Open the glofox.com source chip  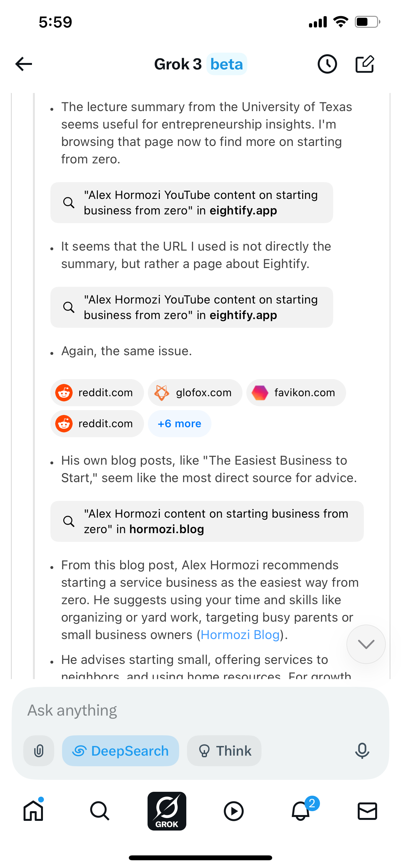(x=195, y=393)
